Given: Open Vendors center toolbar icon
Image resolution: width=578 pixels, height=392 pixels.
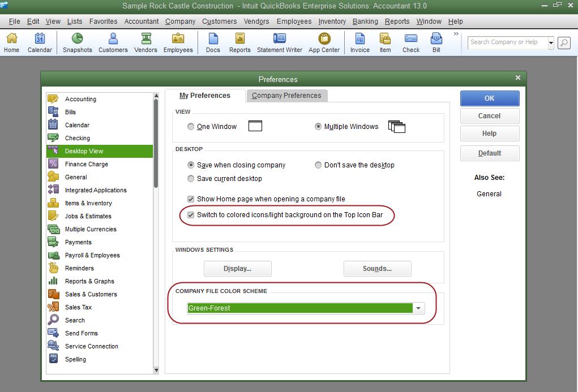Looking at the screenshot, I should [145, 42].
